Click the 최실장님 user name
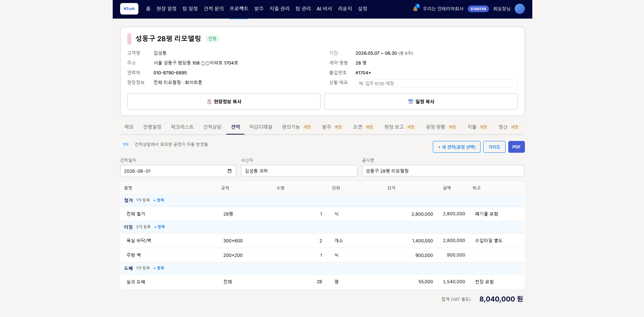 click(502, 9)
